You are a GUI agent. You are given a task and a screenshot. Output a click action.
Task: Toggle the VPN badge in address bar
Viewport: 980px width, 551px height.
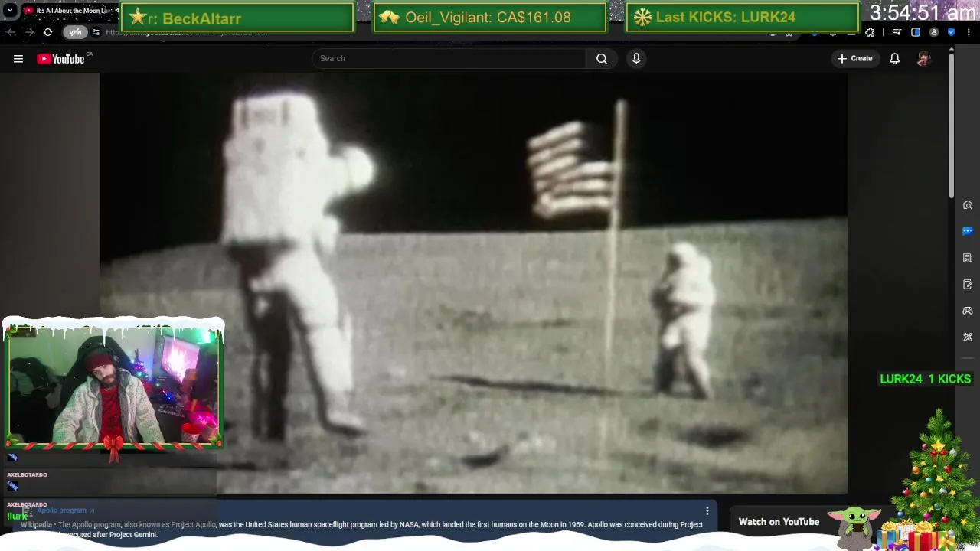pyautogui.click(x=75, y=32)
